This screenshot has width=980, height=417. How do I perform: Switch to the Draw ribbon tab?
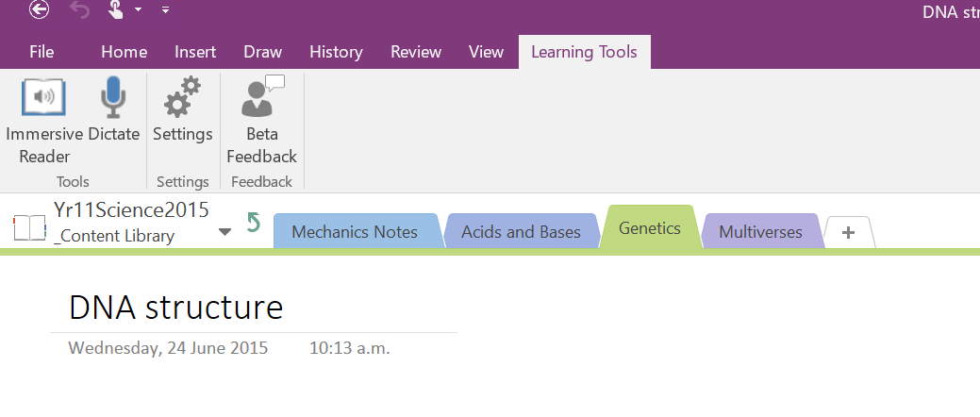[262, 52]
